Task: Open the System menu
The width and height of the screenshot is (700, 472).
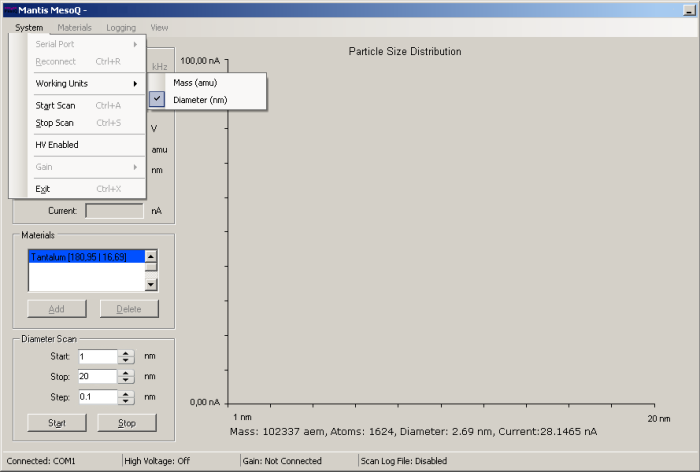Action: coord(29,28)
